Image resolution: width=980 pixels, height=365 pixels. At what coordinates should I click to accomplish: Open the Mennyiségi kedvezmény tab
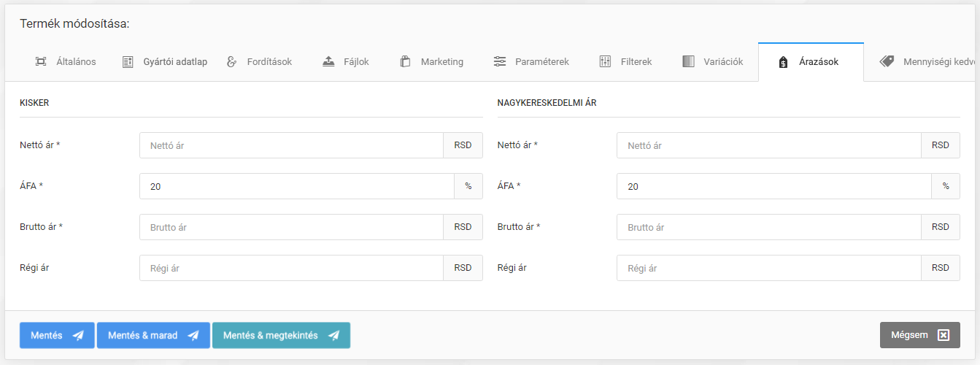[924, 62]
